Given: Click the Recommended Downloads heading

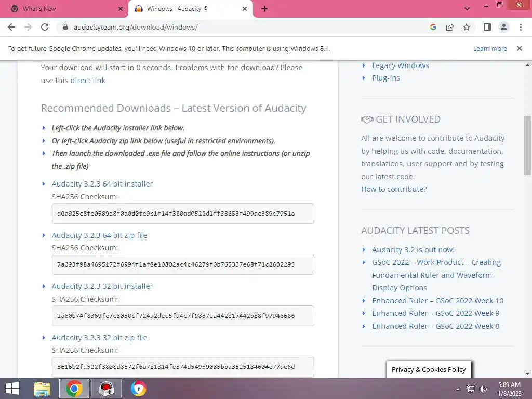Looking at the screenshot, I should pos(174,108).
